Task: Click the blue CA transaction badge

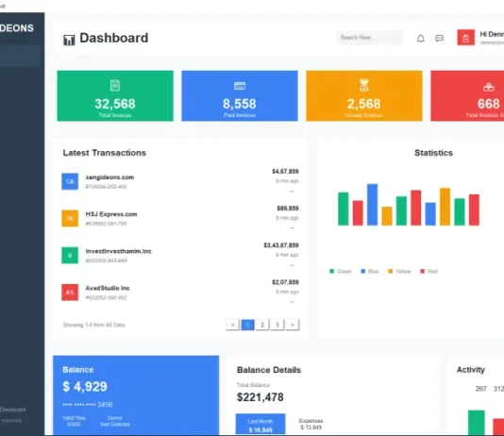Action: pyautogui.click(x=70, y=181)
